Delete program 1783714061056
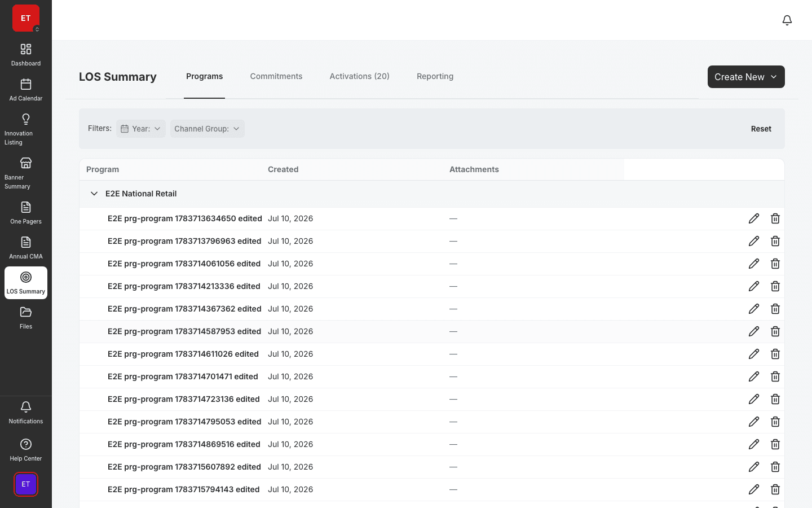Screen dimensions: 812x508 (x=775, y=264)
